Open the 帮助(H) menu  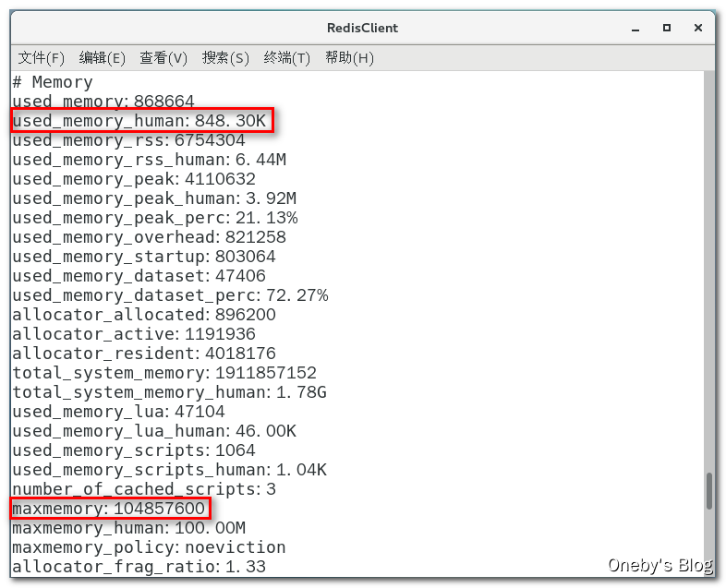point(349,58)
